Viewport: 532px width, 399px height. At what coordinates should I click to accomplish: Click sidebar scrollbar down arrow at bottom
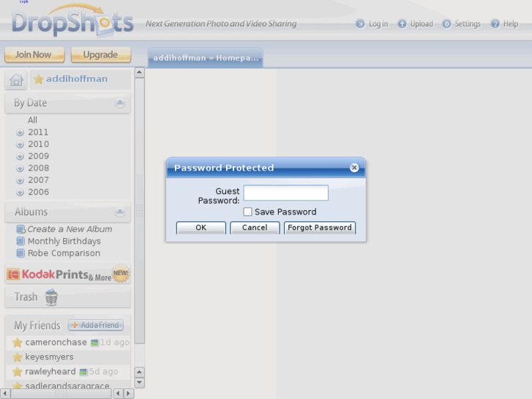click(x=140, y=382)
